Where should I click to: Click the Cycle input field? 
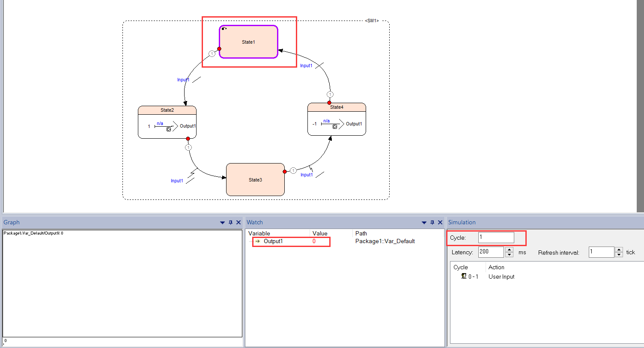pos(496,238)
